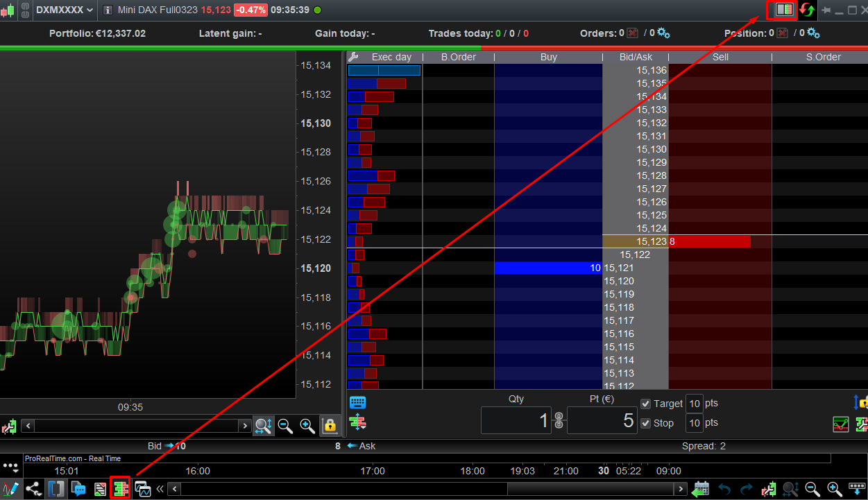
Task: Click the blue keyboard shortcut icon
Action: pos(358,402)
